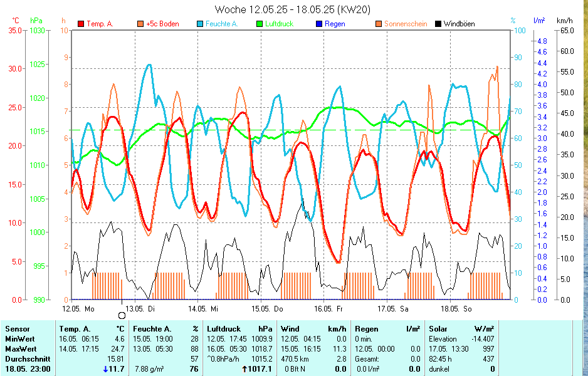Click the humidity minimum time '15.05. 19:00'
Viewport: 588px width, 376px height.
click(x=153, y=339)
